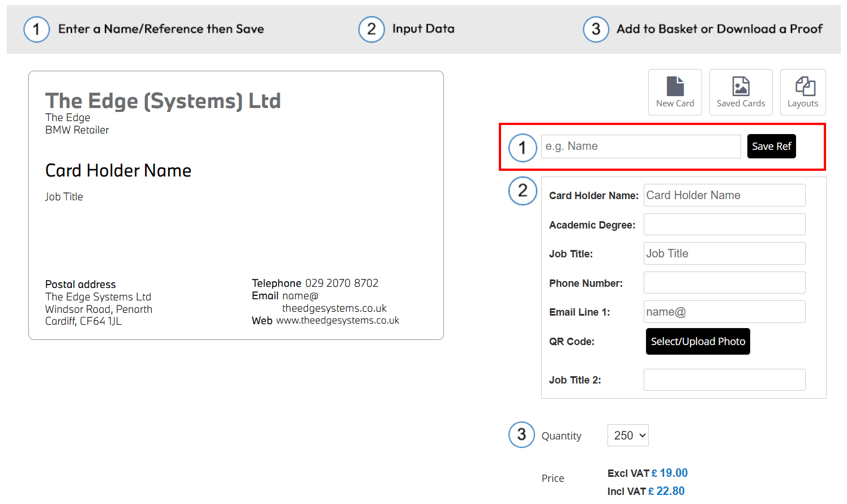The height and width of the screenshot is (504, 847).
Task: Click the Card Holder Name input
Action: click(x=724, y=195)
